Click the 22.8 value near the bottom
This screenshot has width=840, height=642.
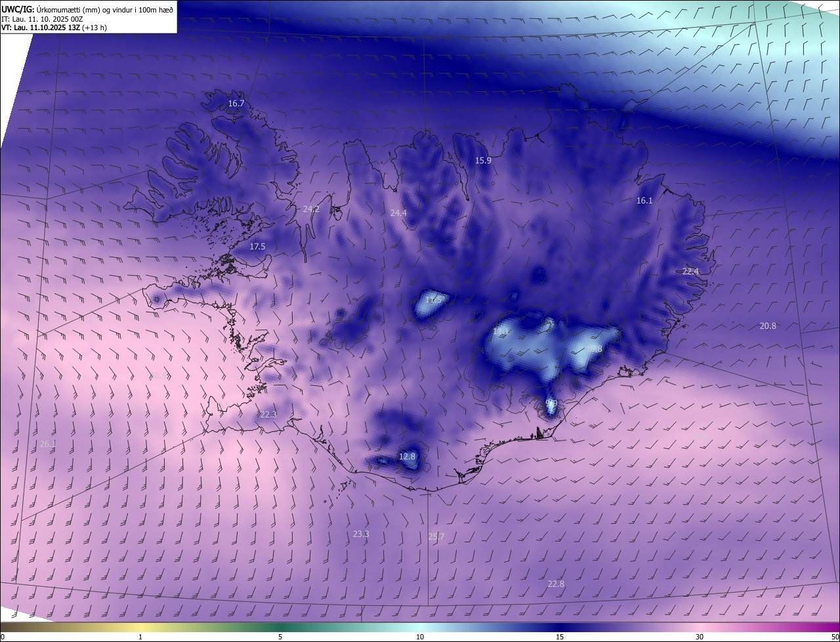click(556, 584)
